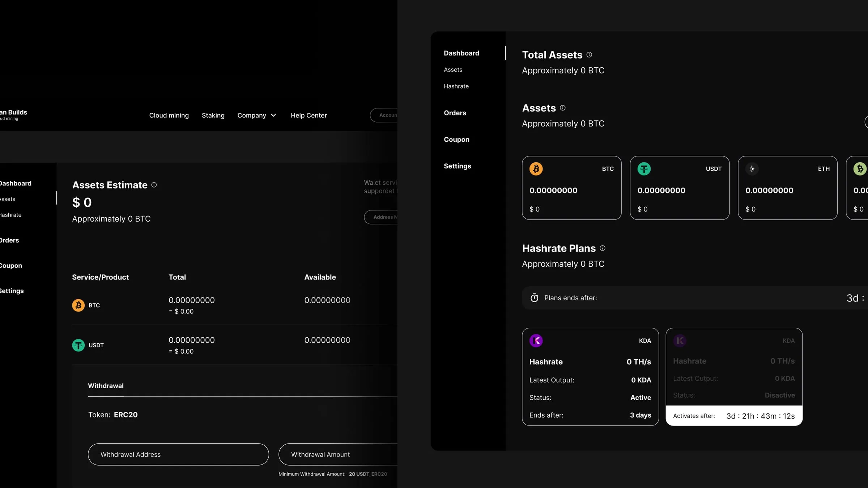
Task: Select the active KDA hashrate plan card
Action: (590, 377)
